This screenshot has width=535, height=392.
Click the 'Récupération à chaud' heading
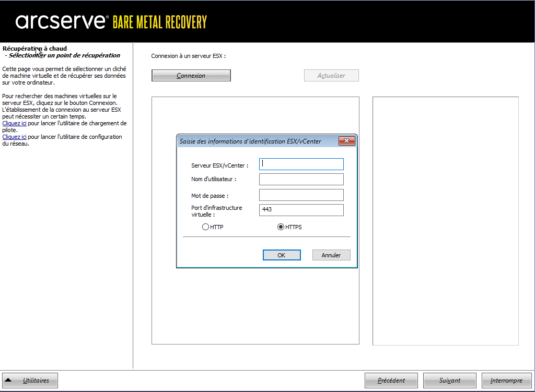tap(34, 49)
